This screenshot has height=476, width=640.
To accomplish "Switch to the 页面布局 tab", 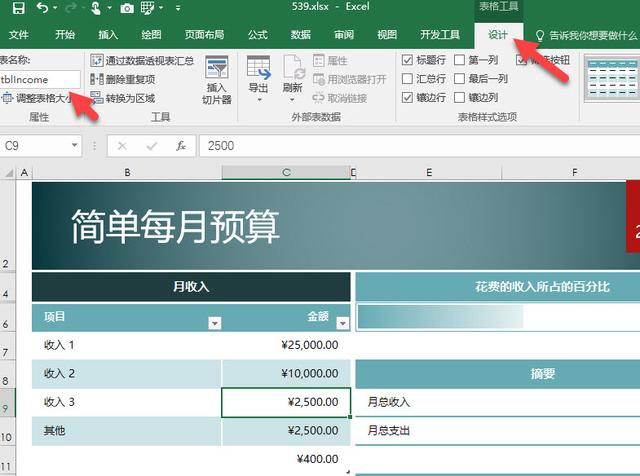I will (x=204, y=35).
